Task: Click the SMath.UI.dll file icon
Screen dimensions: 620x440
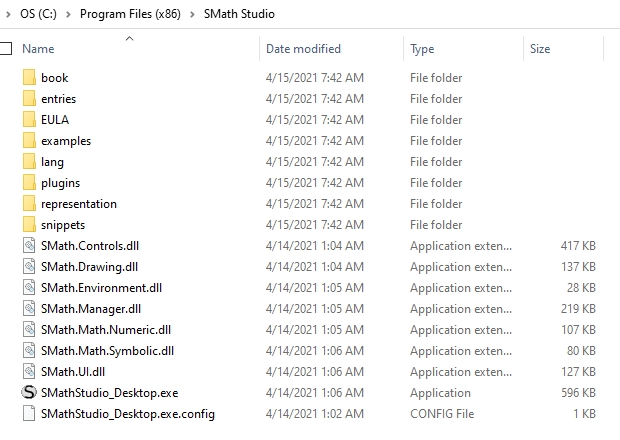Action: point(28,372)
